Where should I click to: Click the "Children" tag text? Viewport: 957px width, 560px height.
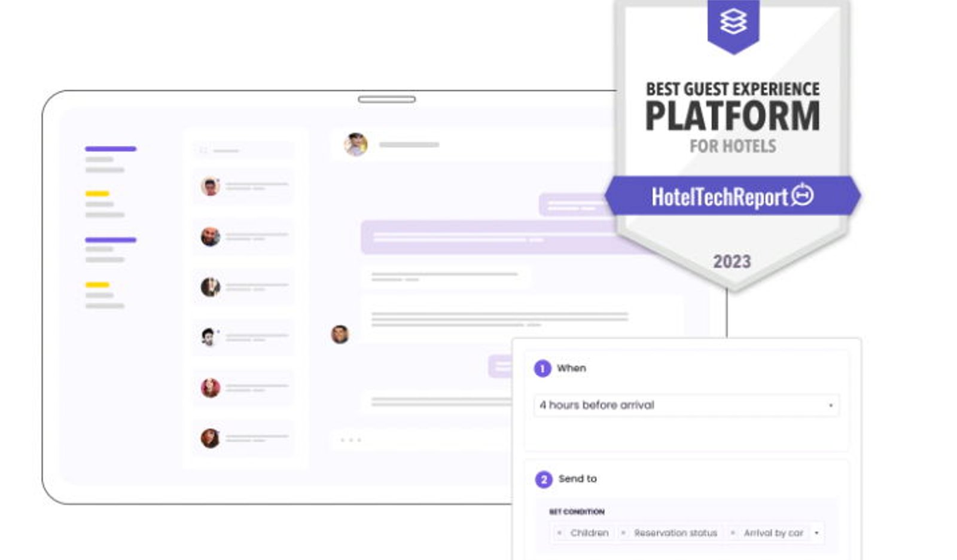[589, 533]
